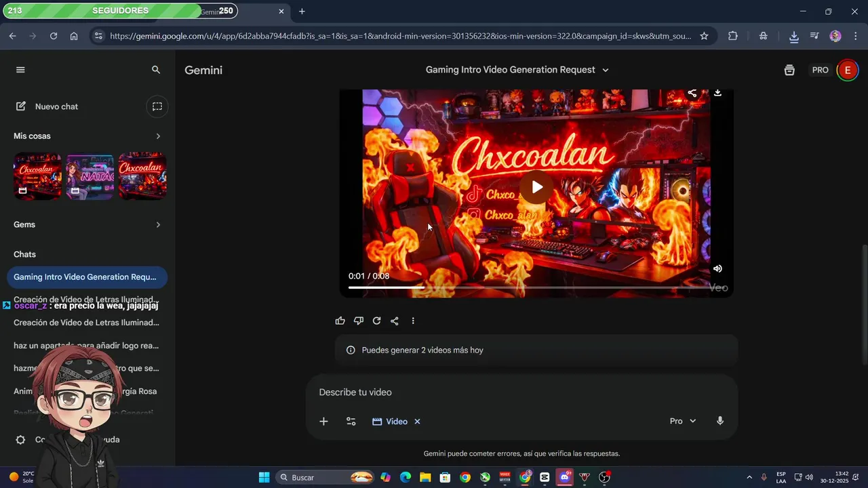Open OBS Studio from the taskbar
The width and height of the screenshot is (868, 488).
604,477
